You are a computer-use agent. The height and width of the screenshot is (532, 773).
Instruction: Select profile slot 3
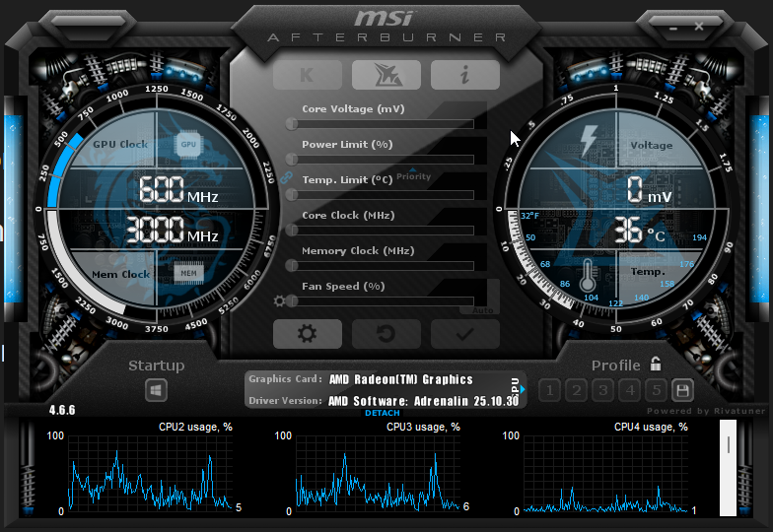(x=603, y=390)
